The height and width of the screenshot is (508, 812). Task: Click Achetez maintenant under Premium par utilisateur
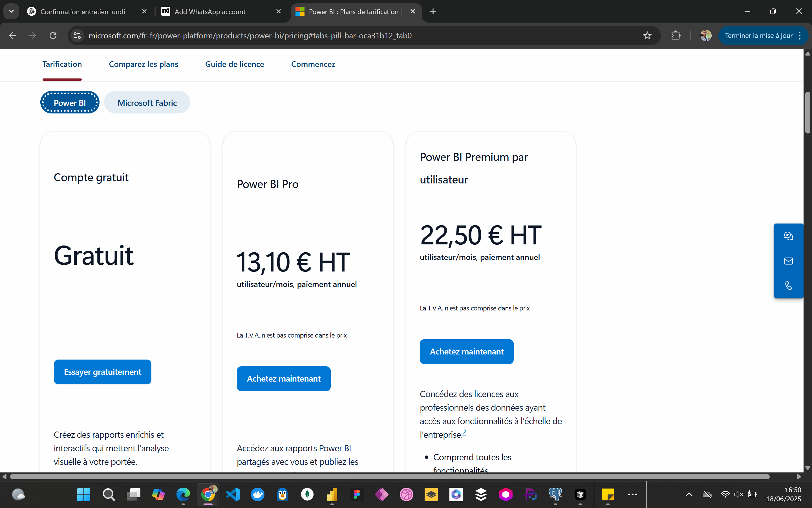coord(466,351)
